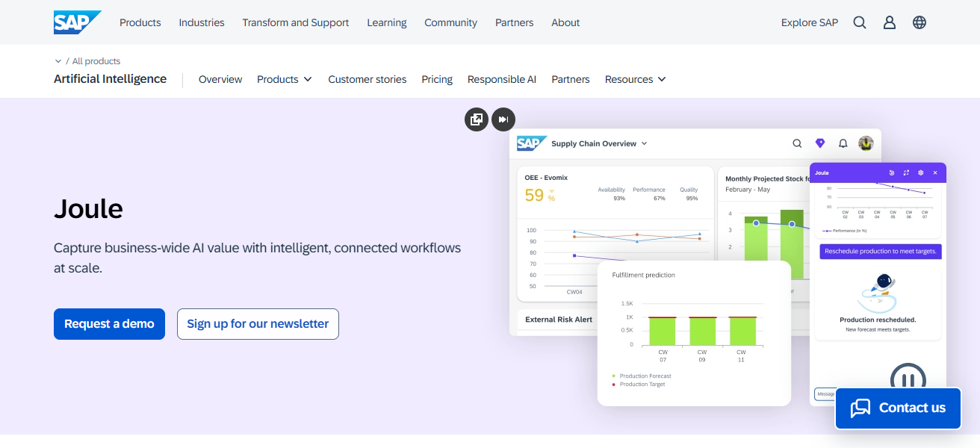The image size is (980, 448).
Task: Expand the Resources dropdown
Action: pyautogui.click(x=635, y=79)
